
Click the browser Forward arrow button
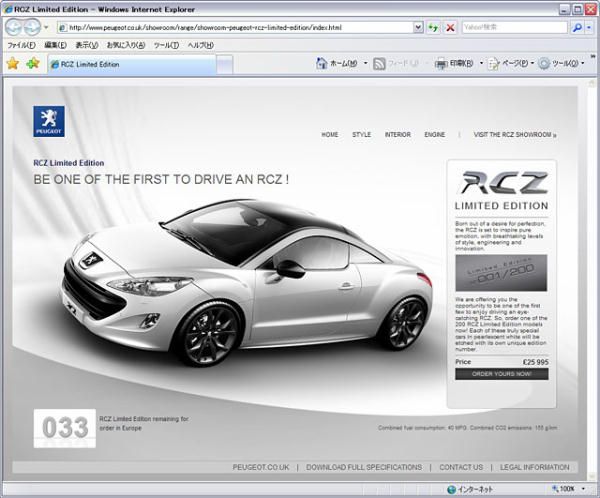[x=32, y=27]
